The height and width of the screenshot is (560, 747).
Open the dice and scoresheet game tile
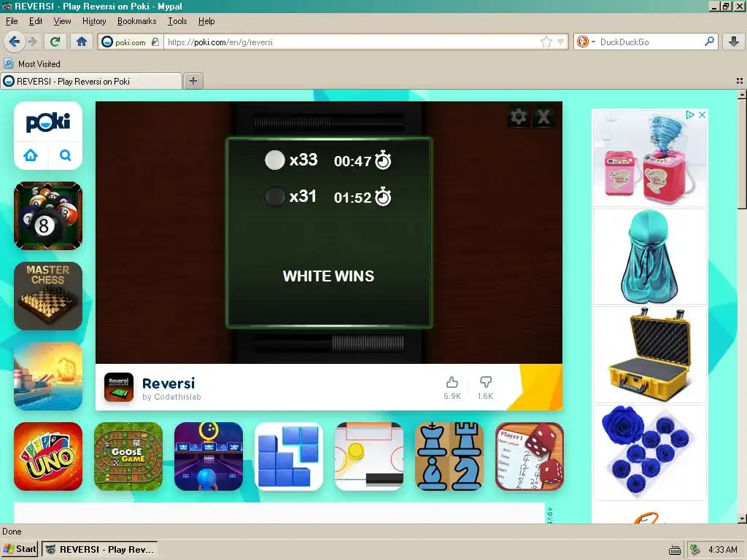coord(530,456)
